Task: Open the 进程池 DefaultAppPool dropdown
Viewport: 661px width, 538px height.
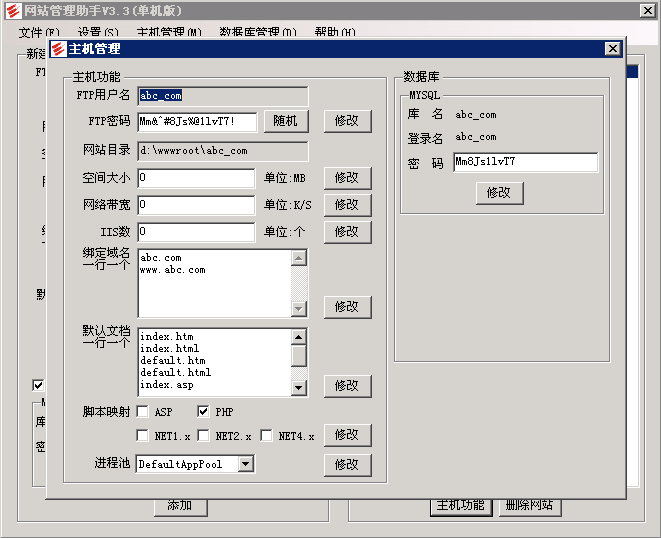Action: (246, 464)
